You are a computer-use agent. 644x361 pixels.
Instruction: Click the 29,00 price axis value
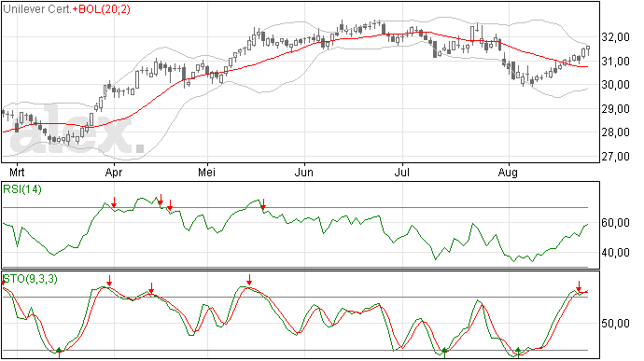pos(615,109)
